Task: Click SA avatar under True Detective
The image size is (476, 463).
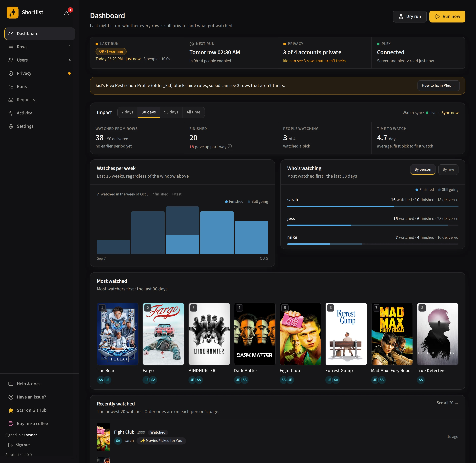Action: [x=421, y=380]
